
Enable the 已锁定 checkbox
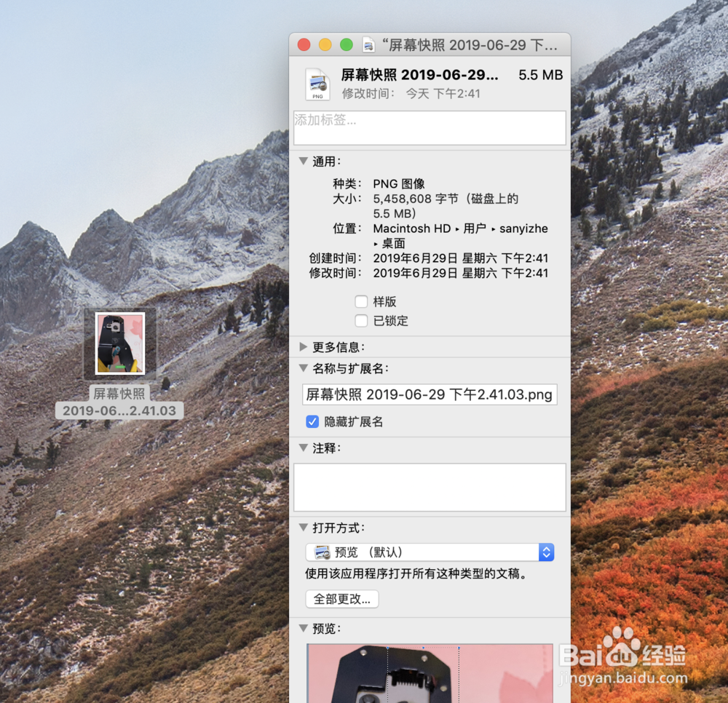pos(361,320)
